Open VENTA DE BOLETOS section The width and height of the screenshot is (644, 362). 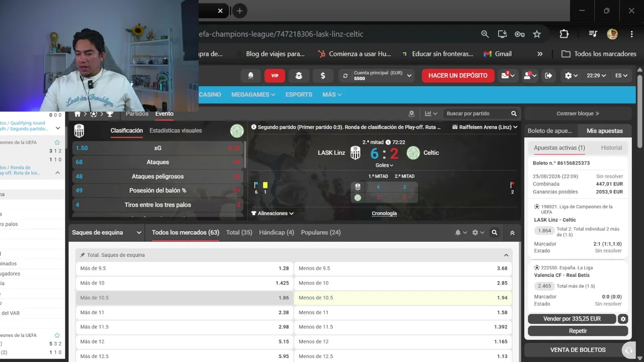578,350
